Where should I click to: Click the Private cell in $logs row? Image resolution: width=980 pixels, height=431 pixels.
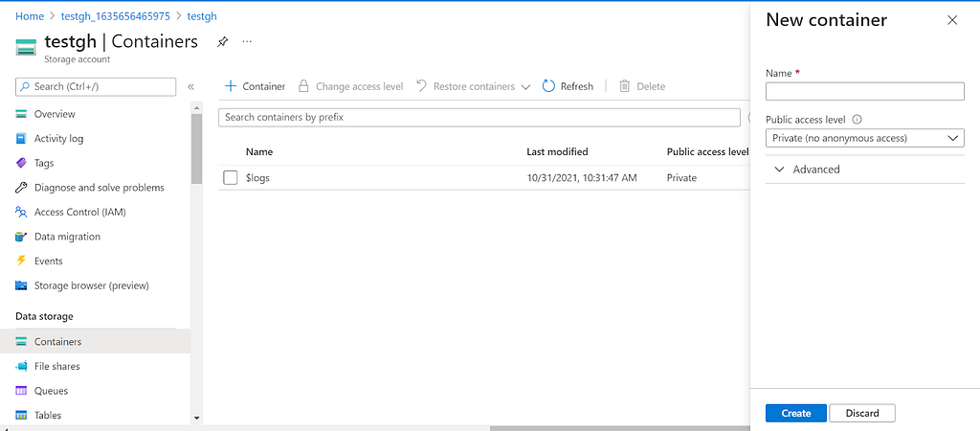pyautogui.click(x=681, y=177)
